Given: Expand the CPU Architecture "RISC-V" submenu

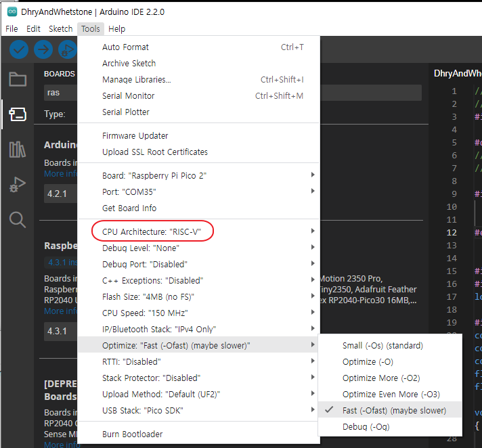Looking at the screenshot, I should pyautogui.click(x=198, y=231).
